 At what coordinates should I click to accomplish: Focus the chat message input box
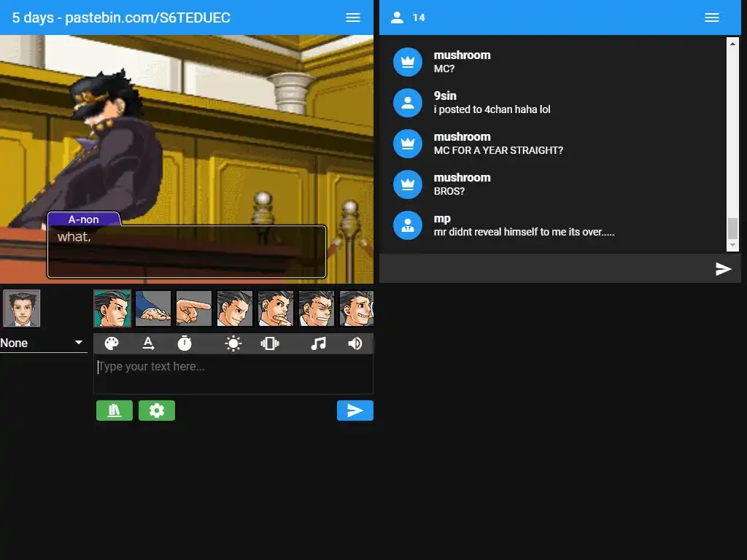pos(546,268)
